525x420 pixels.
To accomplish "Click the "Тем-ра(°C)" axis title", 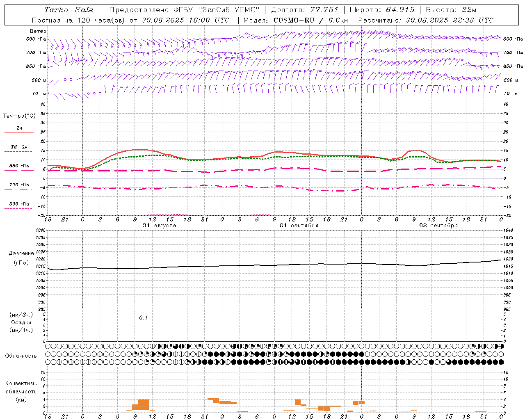I will (x=19, y=116).
